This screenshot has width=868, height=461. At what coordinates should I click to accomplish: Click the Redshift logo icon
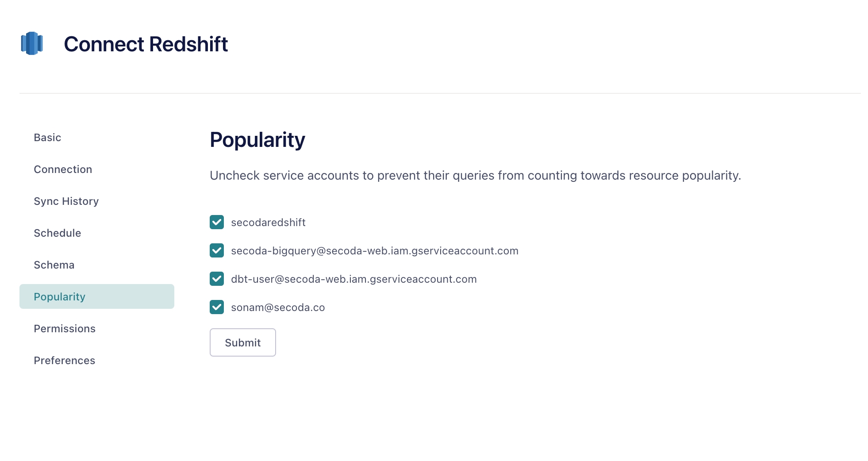click(x=32, y=43)
